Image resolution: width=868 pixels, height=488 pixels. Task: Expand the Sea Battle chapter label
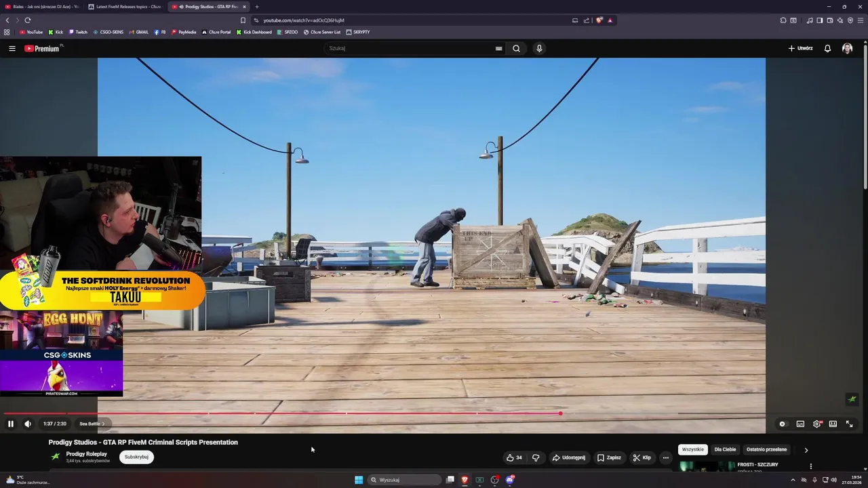click(92, 424)
